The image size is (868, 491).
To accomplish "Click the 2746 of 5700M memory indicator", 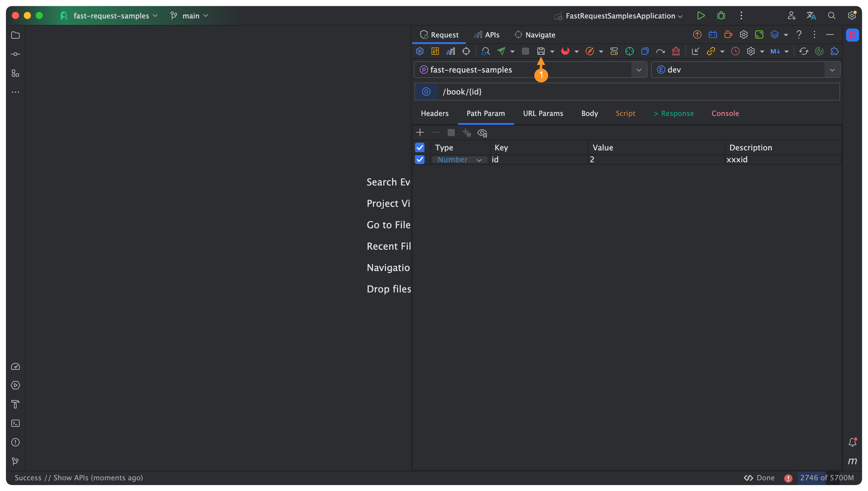I will point(826,478).
